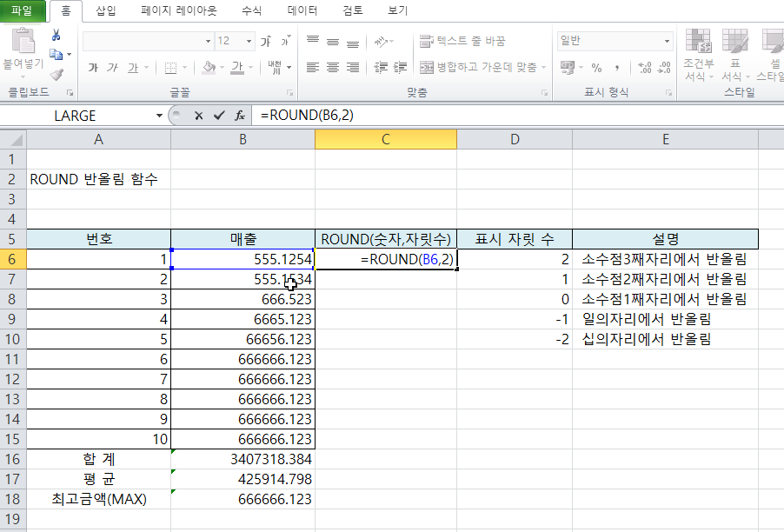Click the 최고금액(MAX) cell

click(x=99, y=499)
